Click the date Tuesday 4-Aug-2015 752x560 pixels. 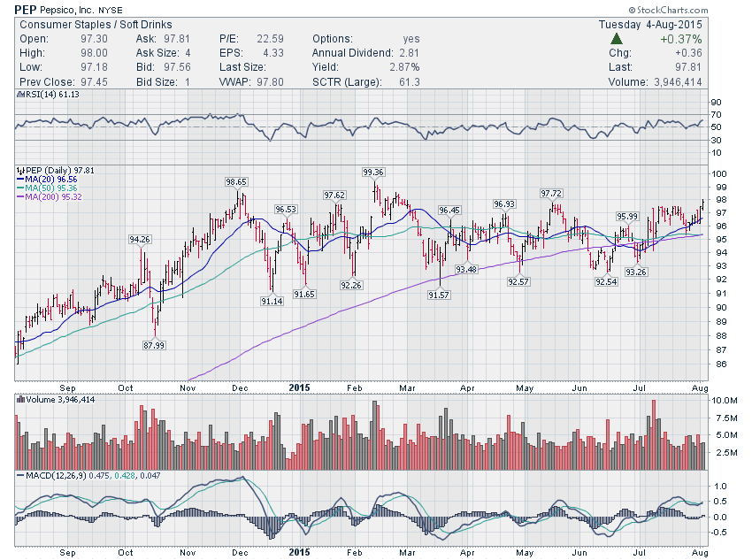pos(650,25)
